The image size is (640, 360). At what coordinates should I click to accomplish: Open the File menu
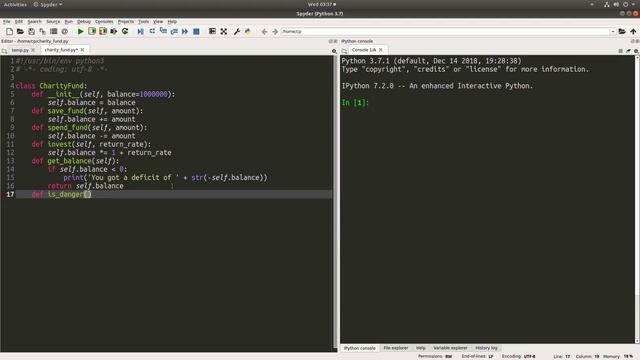tap(7, 21)
